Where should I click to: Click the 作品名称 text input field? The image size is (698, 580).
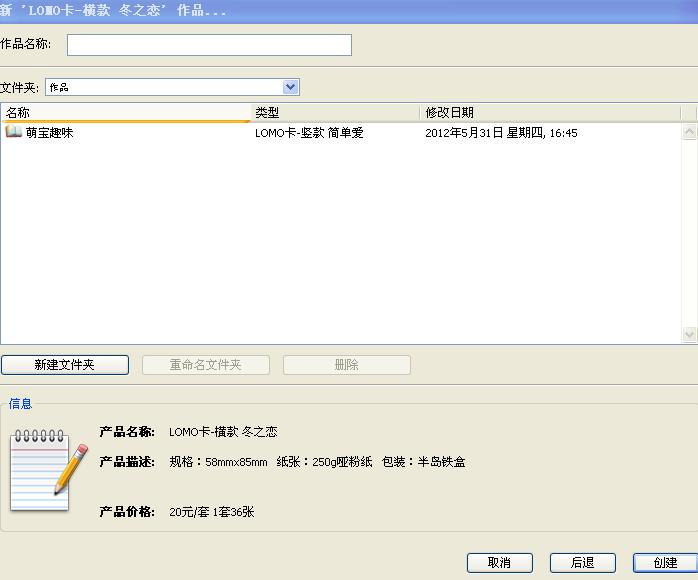point(209,45)
